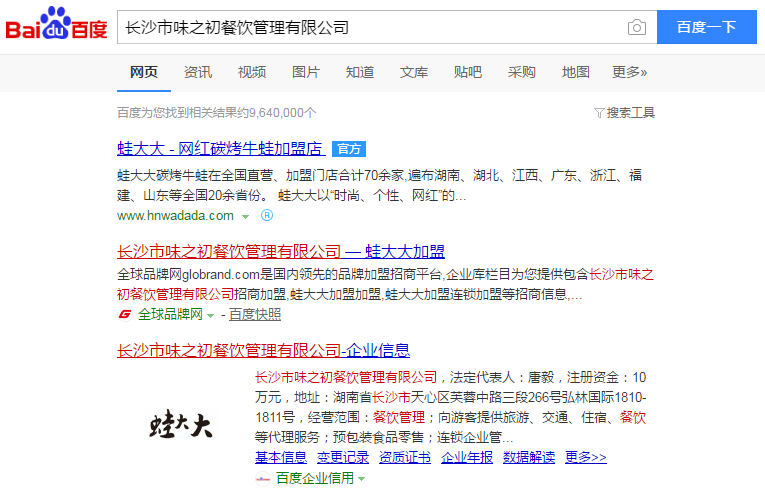
Task: Open the 蛙大大 网红碳烤牛蛙加盟店 result
Action: [220, 149]
